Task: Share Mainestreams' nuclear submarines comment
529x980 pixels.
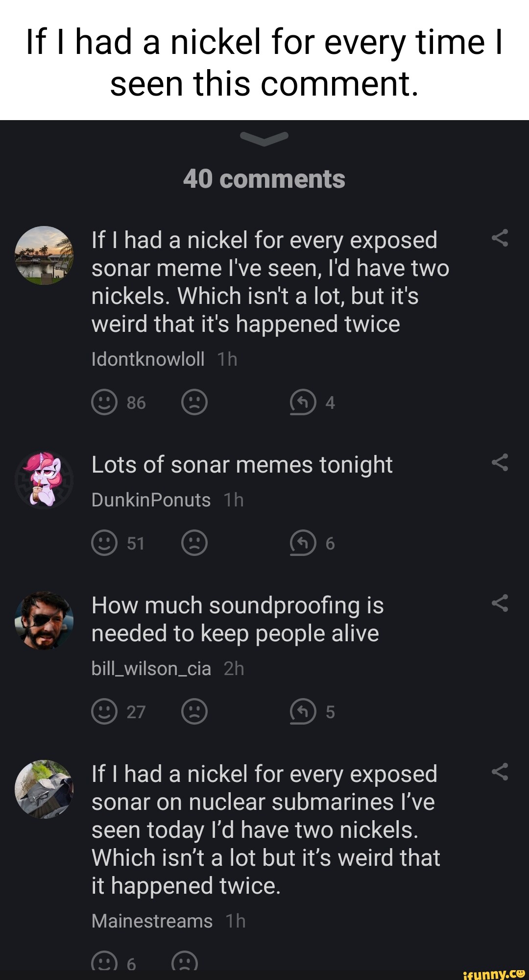Action: (x=500, y=772)
